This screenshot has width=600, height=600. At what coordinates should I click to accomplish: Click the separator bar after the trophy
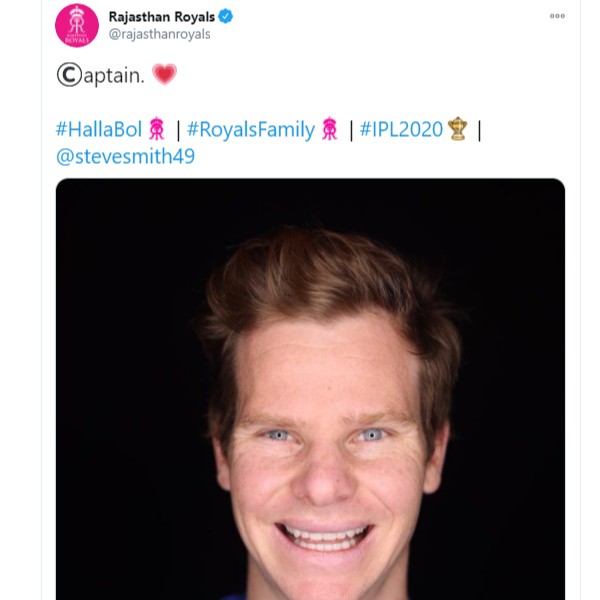(479, 129)
